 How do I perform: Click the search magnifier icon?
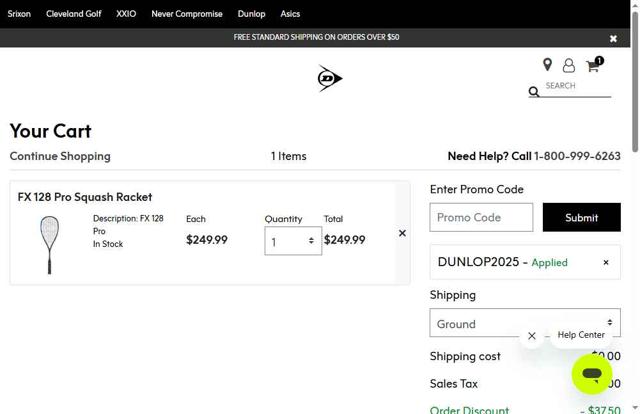pos(534,92)
